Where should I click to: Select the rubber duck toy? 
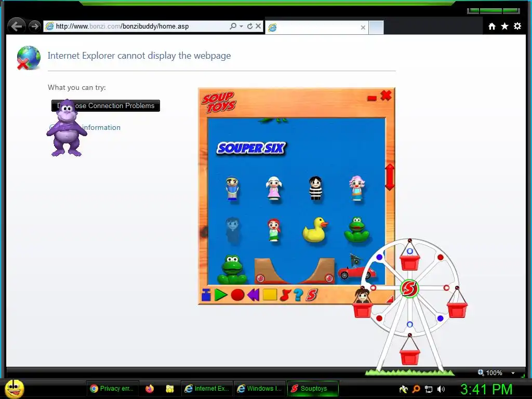point(315,230)
